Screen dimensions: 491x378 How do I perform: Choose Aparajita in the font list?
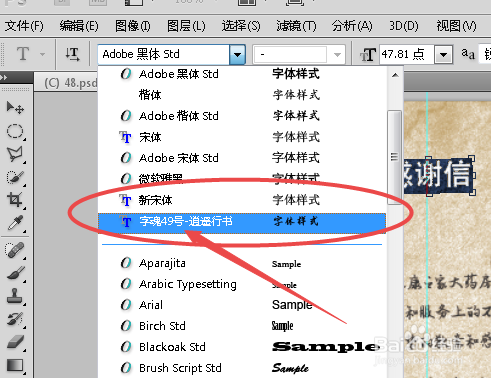[242, 263]
